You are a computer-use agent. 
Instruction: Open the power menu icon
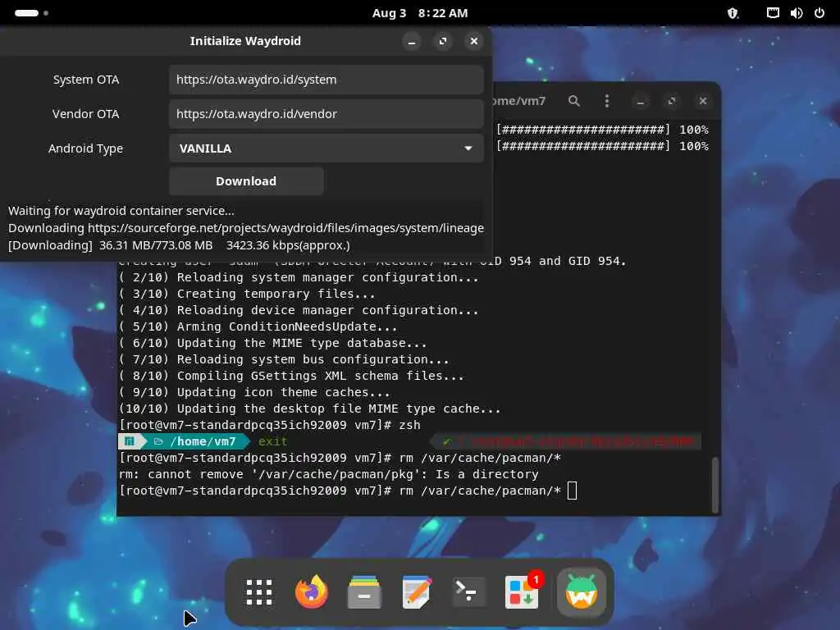point(819,13)
